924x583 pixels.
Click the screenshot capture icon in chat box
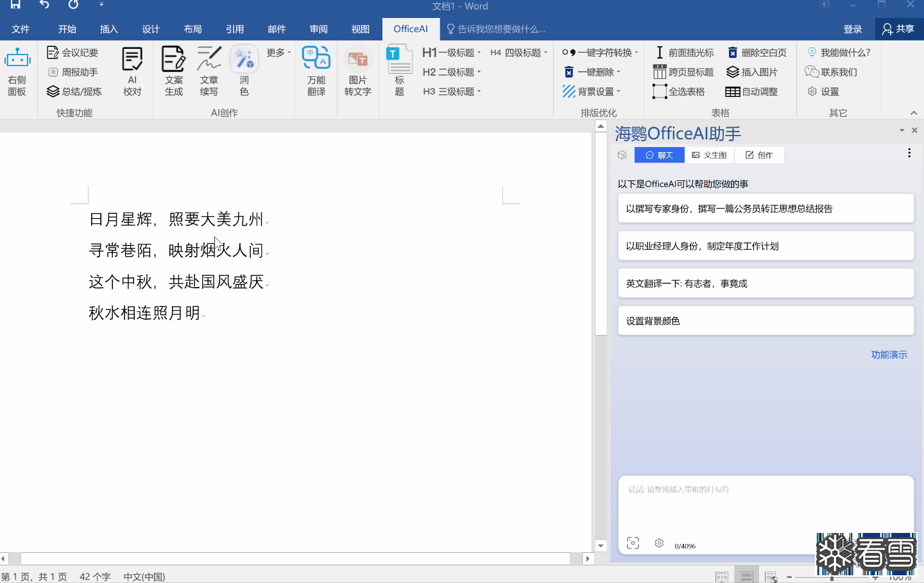pos(633,543)
